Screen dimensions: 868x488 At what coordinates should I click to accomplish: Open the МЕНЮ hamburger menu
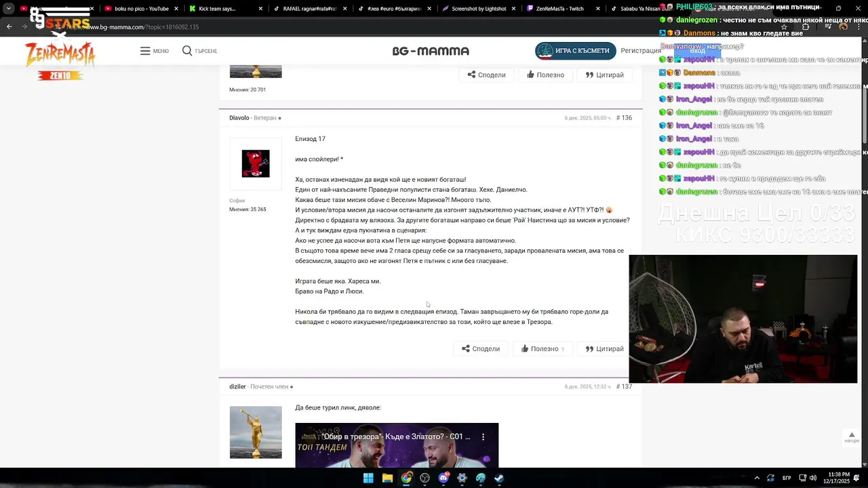click(154, 51)
